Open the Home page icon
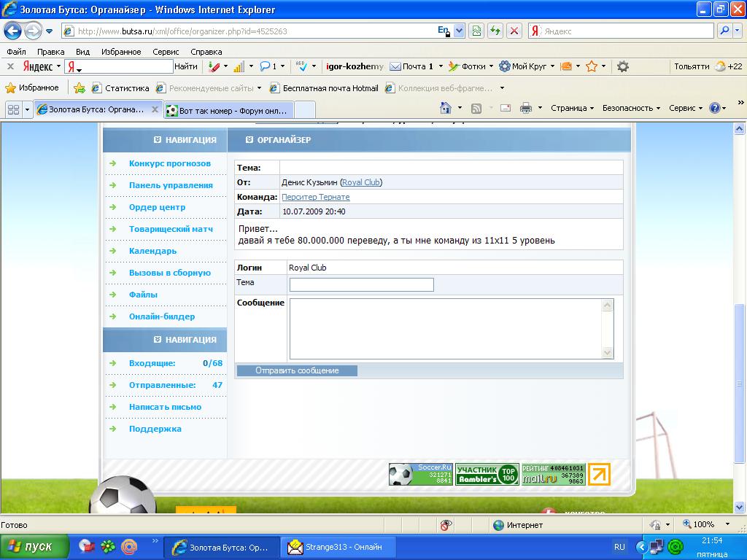 (x=446, y=108)
